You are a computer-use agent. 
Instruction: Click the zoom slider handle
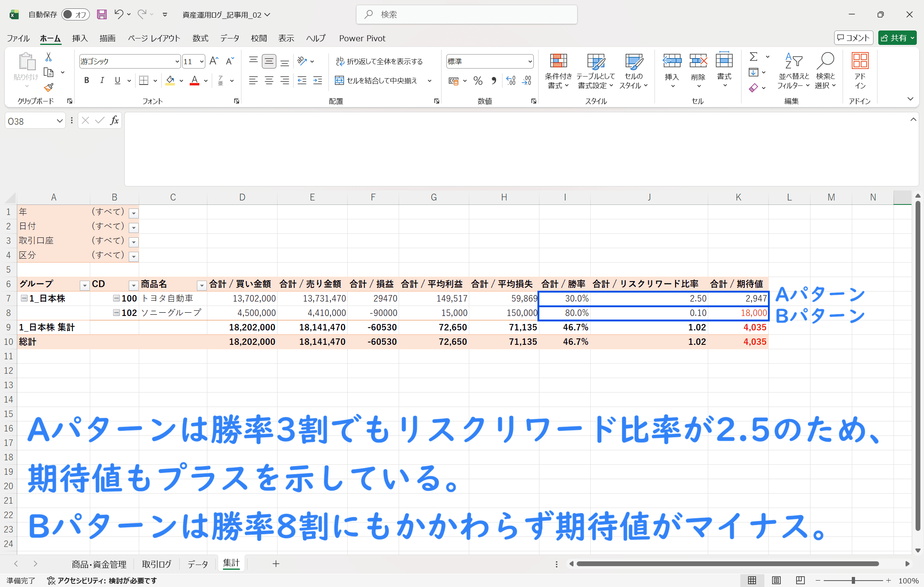coord(853,580)
